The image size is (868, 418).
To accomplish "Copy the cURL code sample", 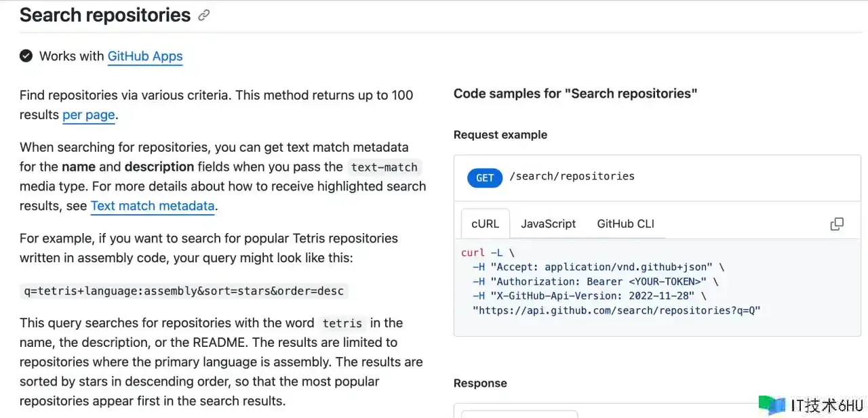I will 837,224.
